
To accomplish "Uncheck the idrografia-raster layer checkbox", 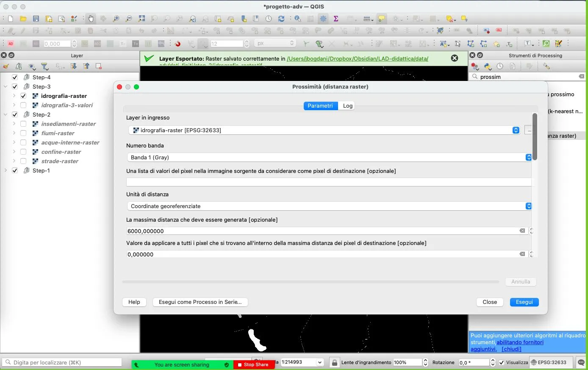I will [x=23, y=96].
